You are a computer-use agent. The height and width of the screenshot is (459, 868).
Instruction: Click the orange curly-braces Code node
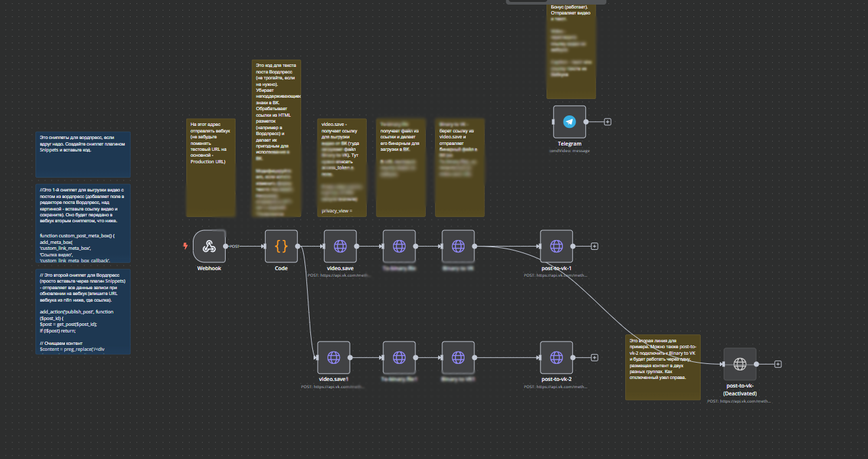tap(281, 246)
